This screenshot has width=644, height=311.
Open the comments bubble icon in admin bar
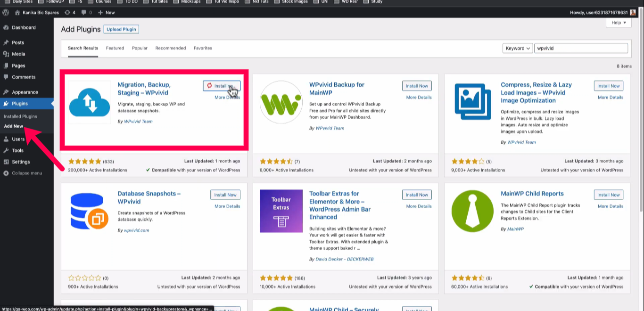pyautogui.click(x=84, y=12)
